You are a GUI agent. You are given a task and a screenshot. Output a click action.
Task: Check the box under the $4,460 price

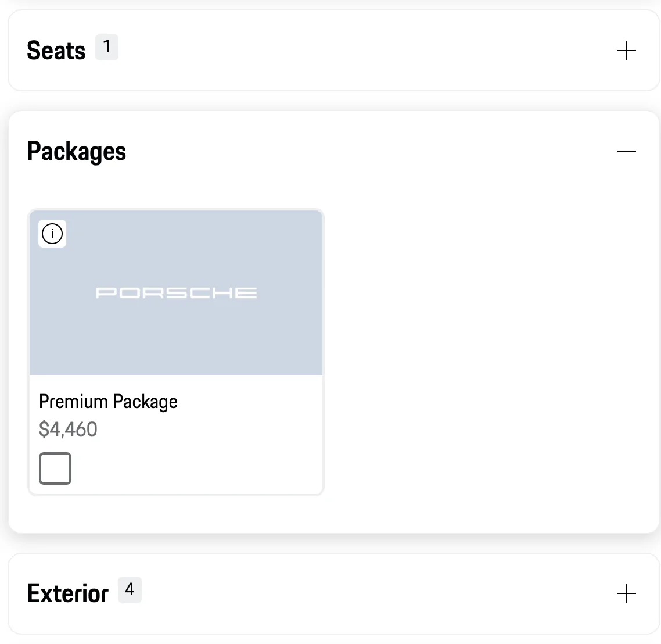coord(55,468)
